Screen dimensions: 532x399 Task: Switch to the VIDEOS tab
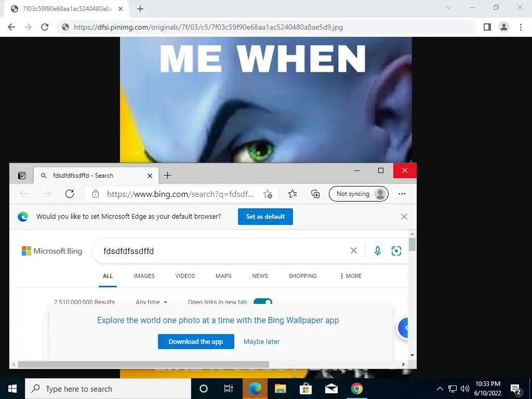(x=185, y=276)
